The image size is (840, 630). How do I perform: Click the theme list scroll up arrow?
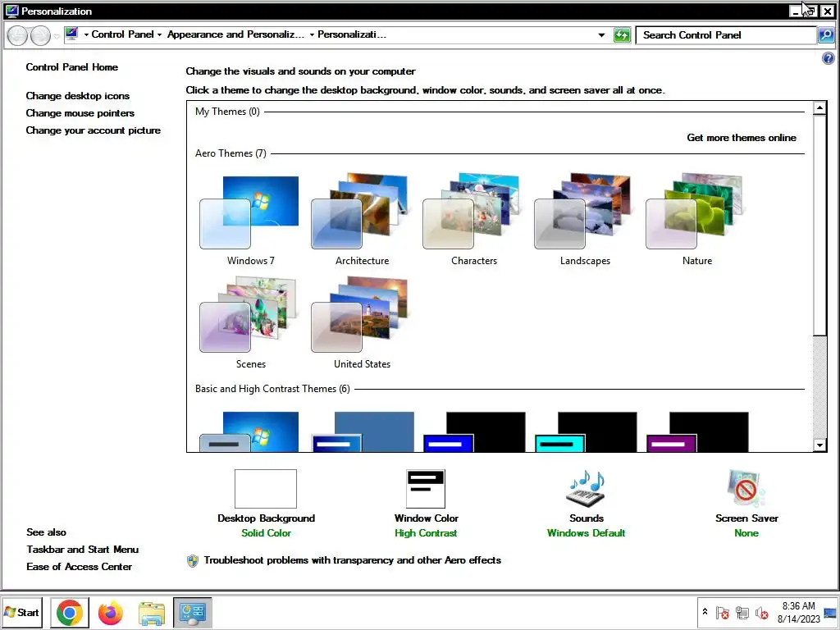819,108
